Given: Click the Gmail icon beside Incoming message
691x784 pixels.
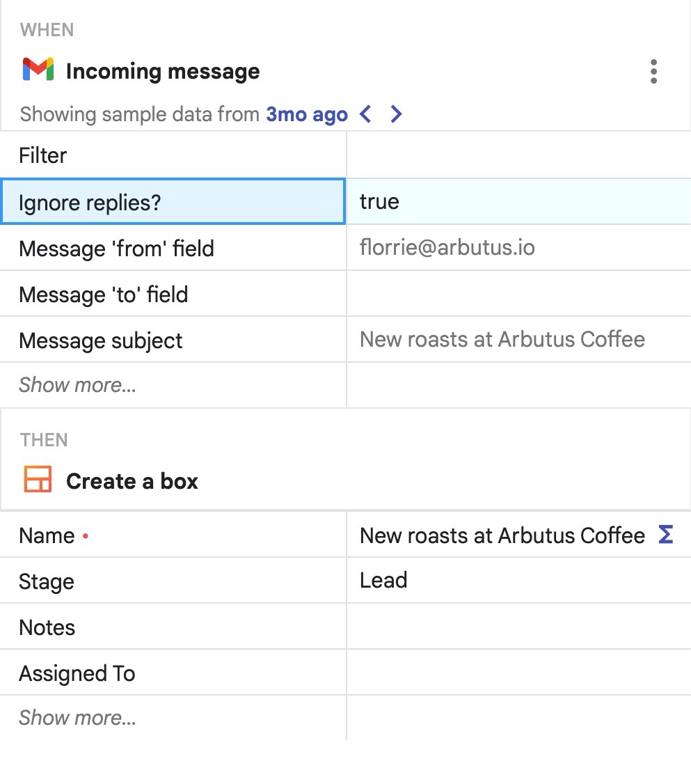Looking at the screenshot, I should [x=38, y=70].
